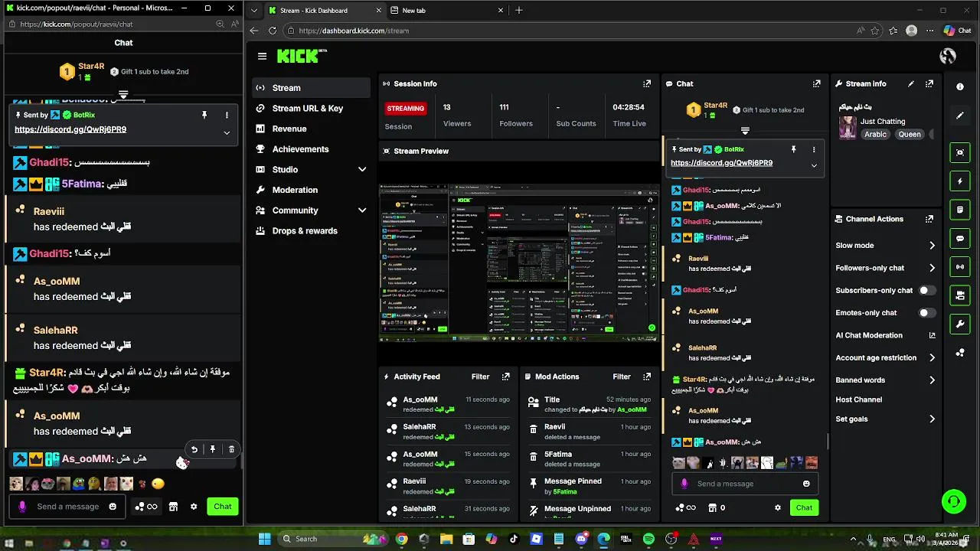Screen dimensions: 980x551
Task: Expand the pinned message in the dashboard chat
Action: [x=814, y=165]
